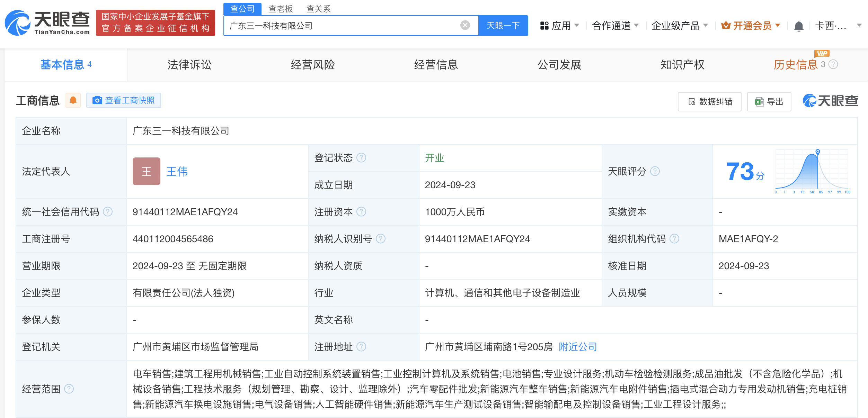Click the orange alert bell beside 工商信息
The image size is (868, 418).
(73, 101)
